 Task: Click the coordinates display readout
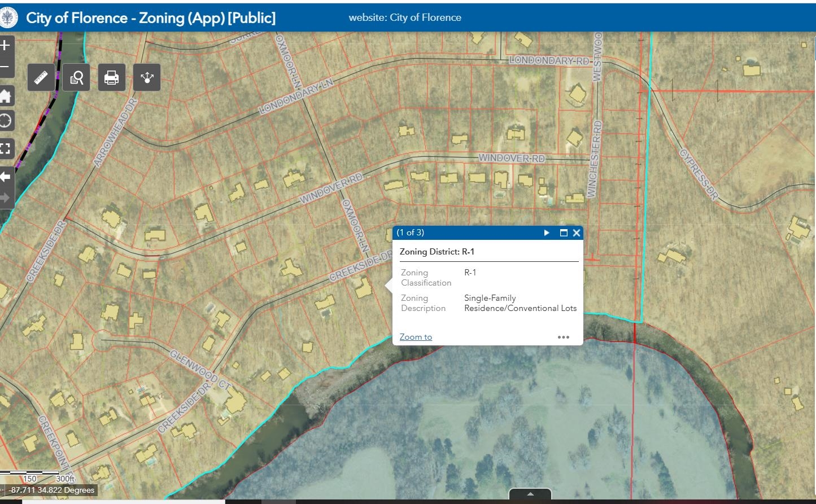pos(51,490)
